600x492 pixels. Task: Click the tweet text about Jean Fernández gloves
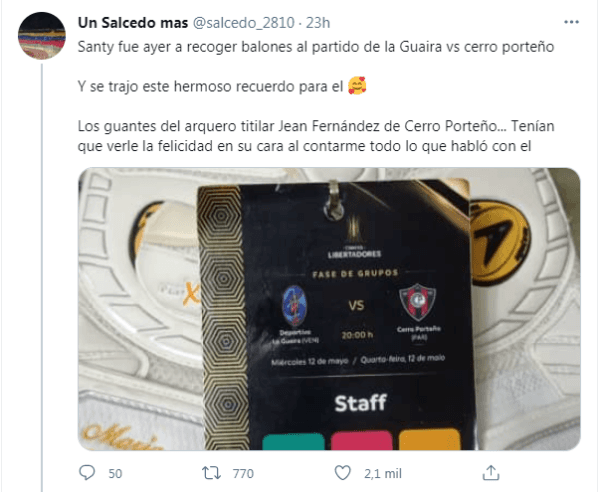point(316,136)
